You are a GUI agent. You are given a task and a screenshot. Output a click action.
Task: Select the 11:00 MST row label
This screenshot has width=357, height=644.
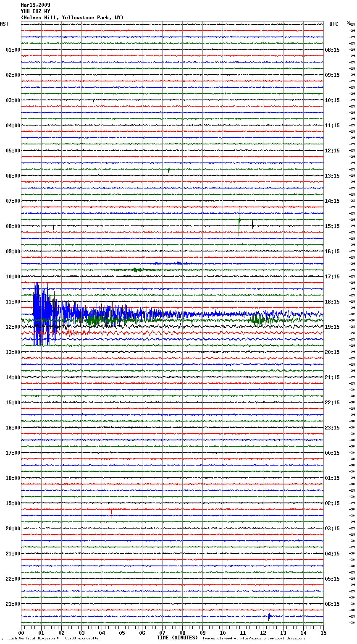tap(13, 302)
